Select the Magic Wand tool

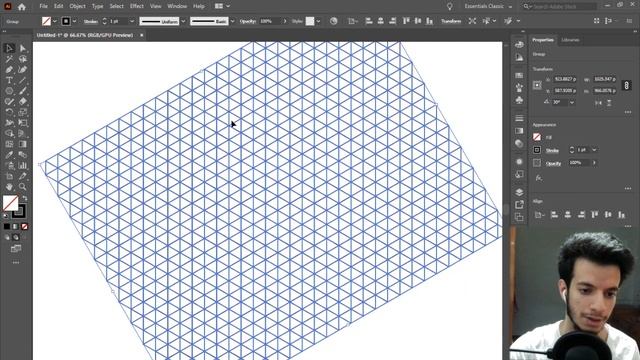[x=9, y=59]
